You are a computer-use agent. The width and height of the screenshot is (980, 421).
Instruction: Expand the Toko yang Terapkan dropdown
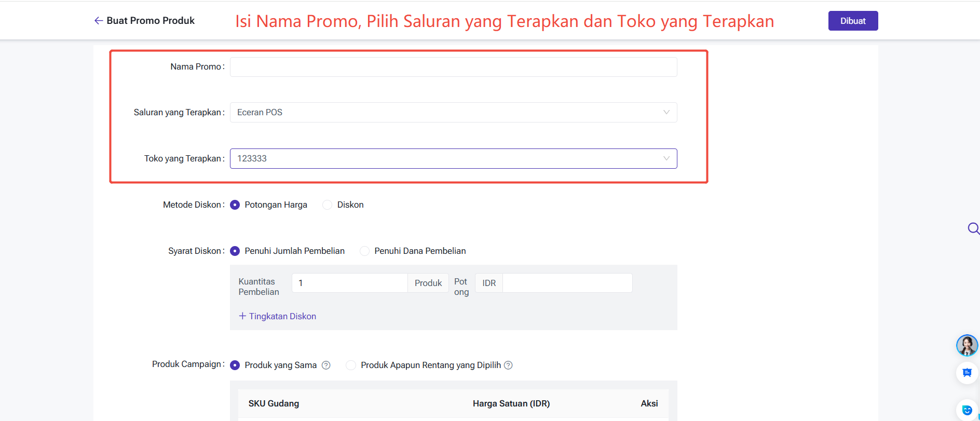[453, 159]
